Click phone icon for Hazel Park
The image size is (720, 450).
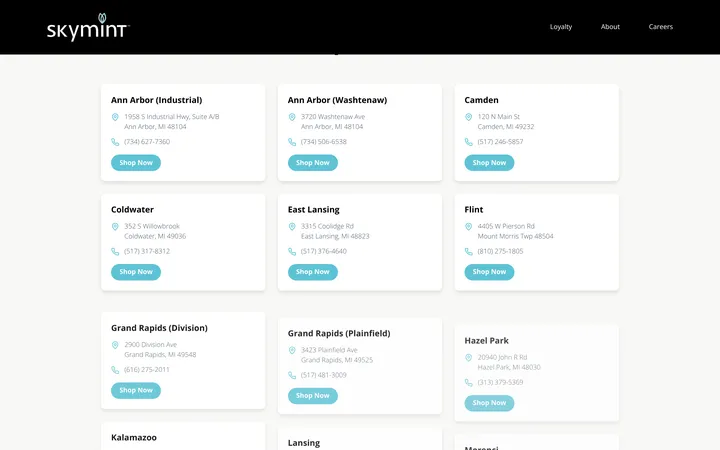point(468,383)
